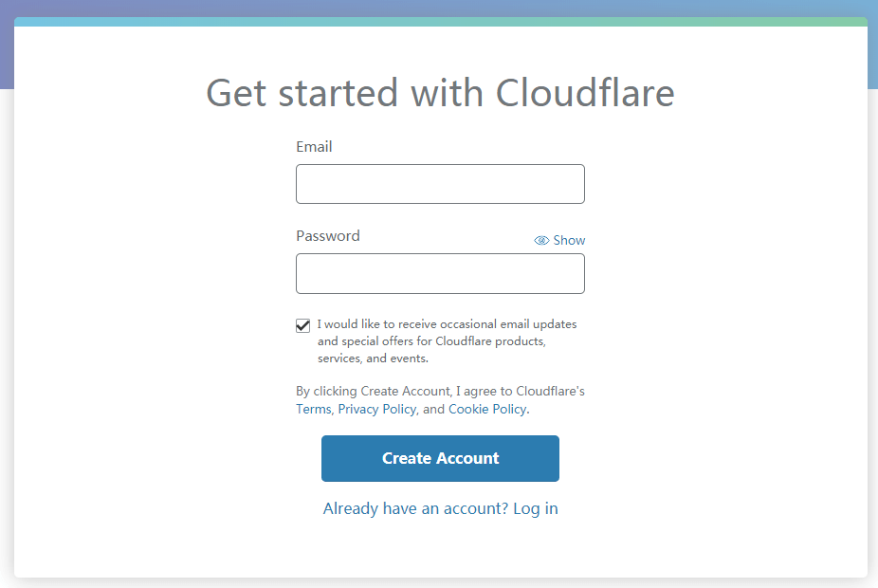Image resolution: width=878 pixels, height=588 pixels.
Task: Click the gradient strip atop the signup card
Action: 440,22
